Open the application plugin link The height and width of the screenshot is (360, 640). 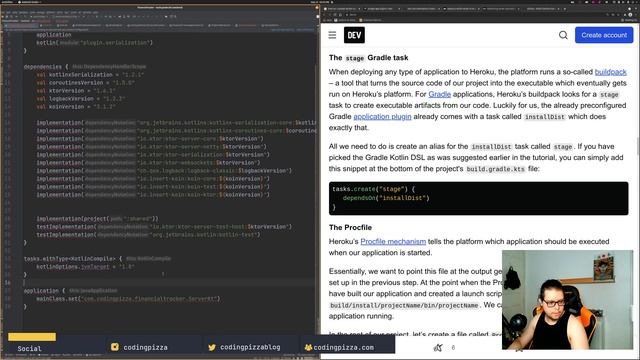pyautogui.click(x=382, y=117)
